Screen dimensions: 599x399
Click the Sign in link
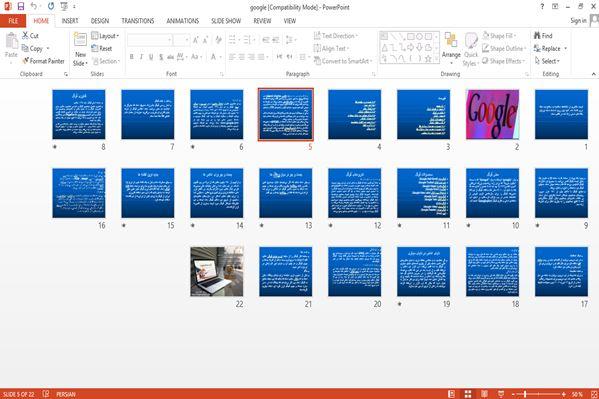pos(578,21)
